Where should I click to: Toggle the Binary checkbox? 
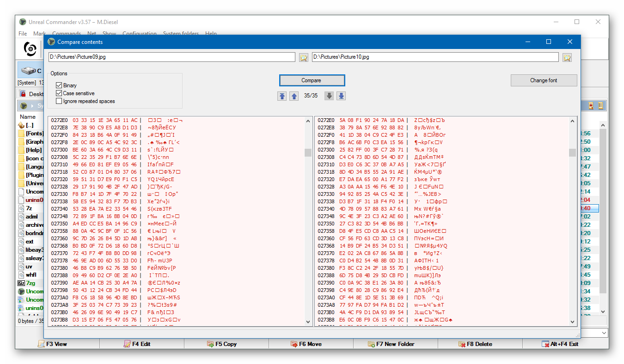59,85
